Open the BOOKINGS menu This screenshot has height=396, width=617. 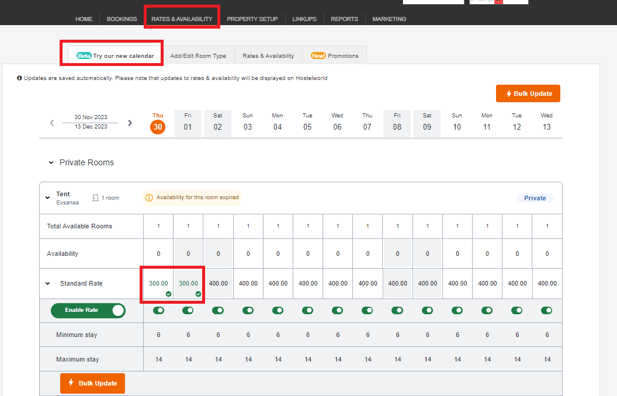[x=122, y=19]
